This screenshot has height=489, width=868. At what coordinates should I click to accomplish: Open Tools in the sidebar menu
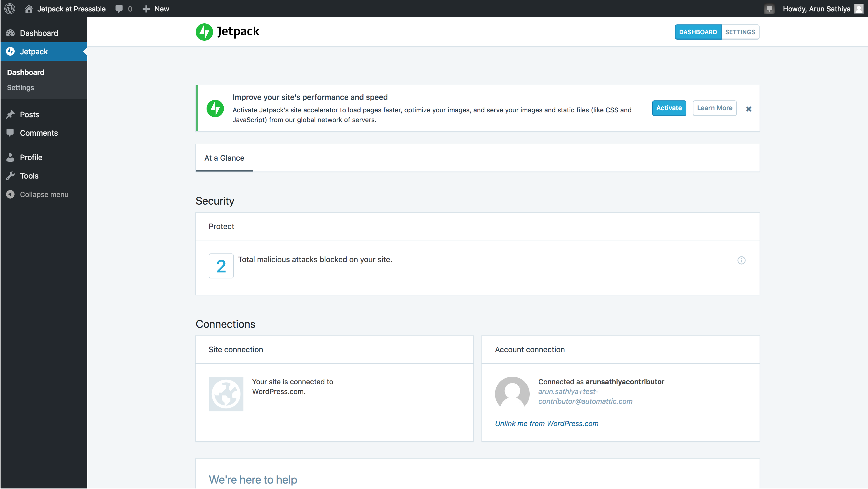click(x=29, y=176)
